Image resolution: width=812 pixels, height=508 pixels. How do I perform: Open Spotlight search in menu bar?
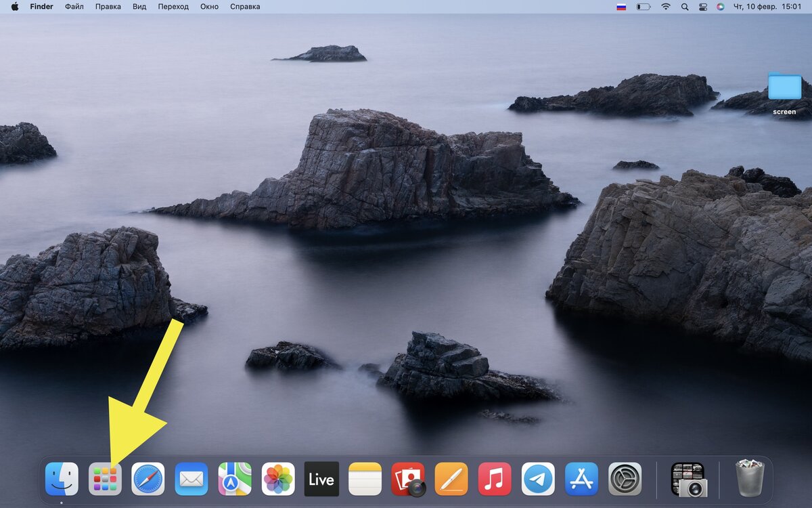click(x=685, y=7)
